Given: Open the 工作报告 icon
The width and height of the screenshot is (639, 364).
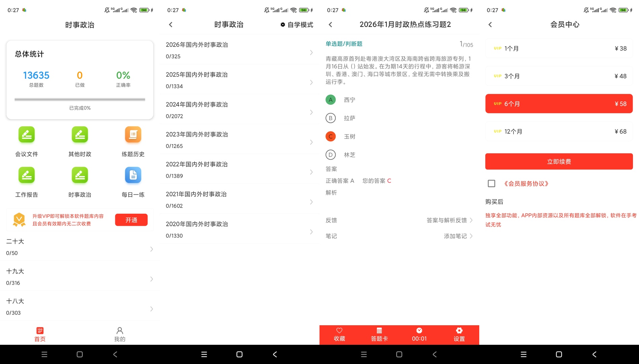Looking at the screenshot, I should coord(27,175).
